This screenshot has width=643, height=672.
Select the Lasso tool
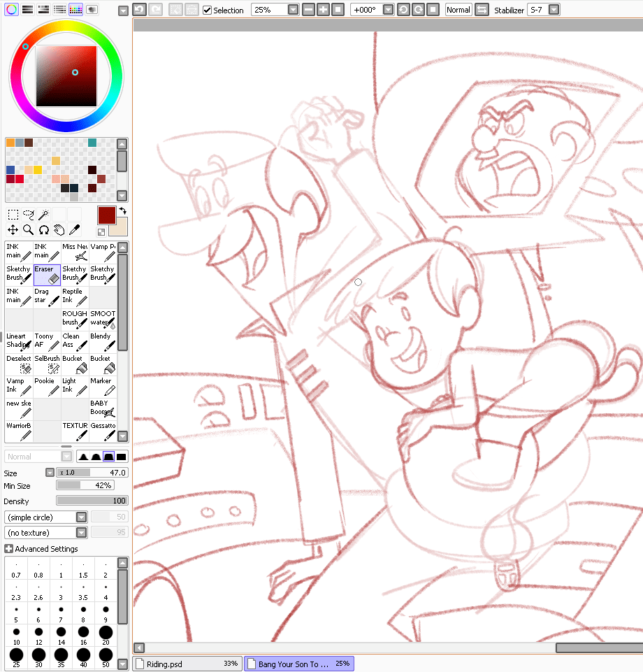coord(29,215)
